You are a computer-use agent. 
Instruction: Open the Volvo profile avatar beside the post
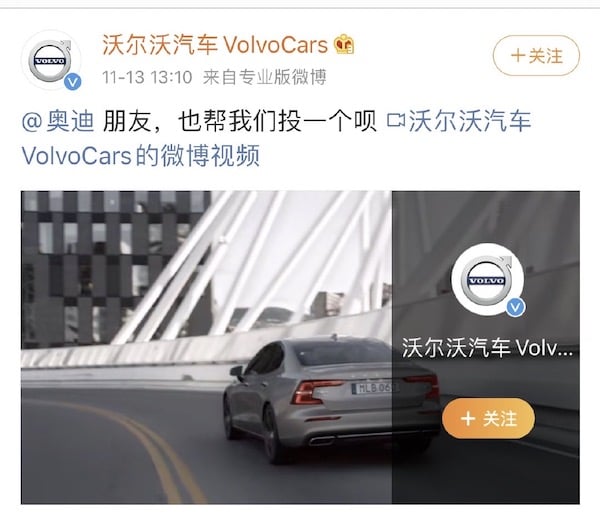click(x=51, y=60)
